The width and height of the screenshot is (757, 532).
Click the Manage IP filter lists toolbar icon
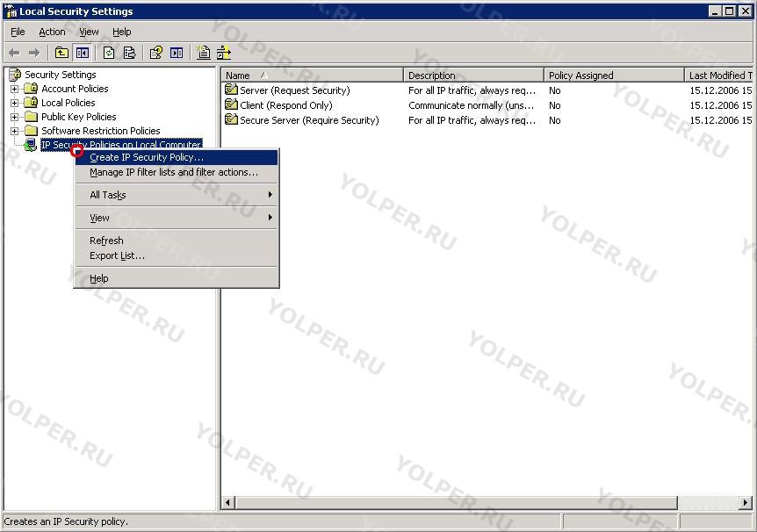pos(221,53)
